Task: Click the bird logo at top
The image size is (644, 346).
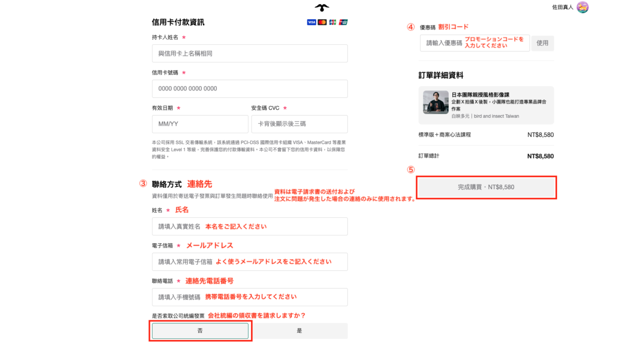Action: click(x=322, y=8)
